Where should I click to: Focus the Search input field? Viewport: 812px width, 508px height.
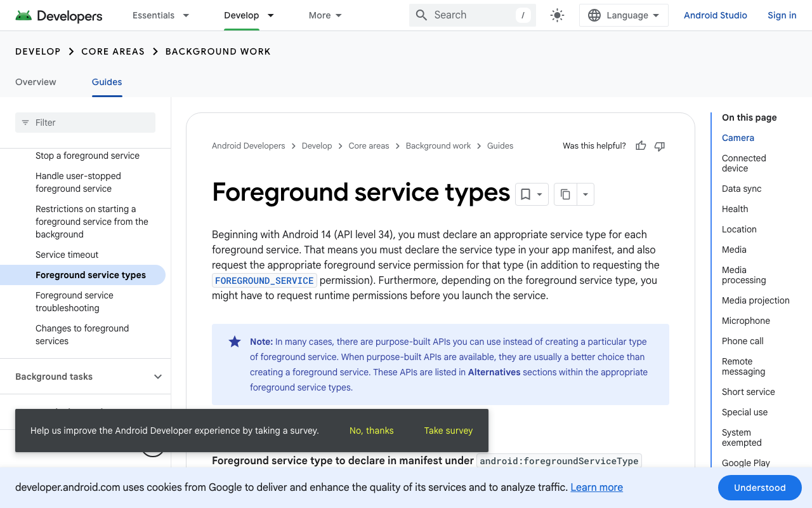(x=473, y=15)
